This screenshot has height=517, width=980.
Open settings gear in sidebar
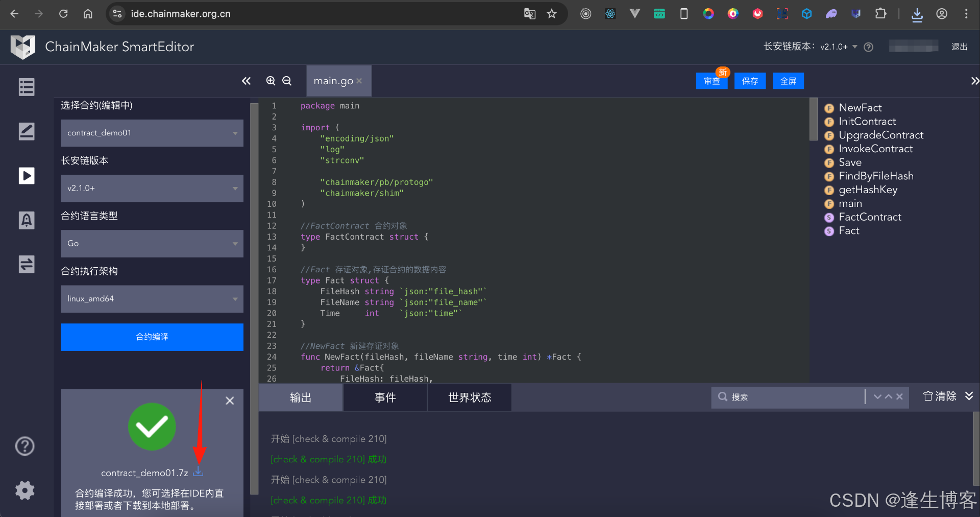click(25, 490)
